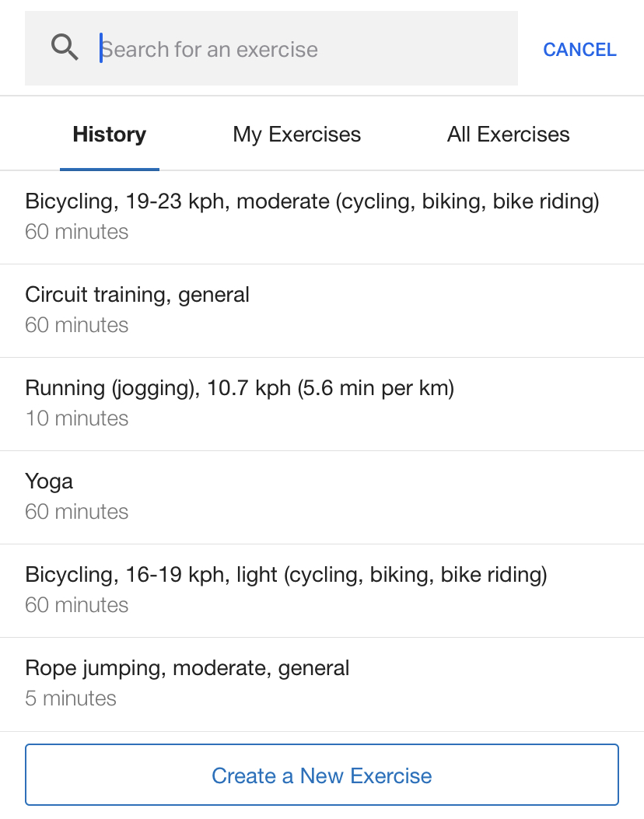Choose Bicycling 16-19 kph light entry
The image size is (644, 819).
[286, 575]
